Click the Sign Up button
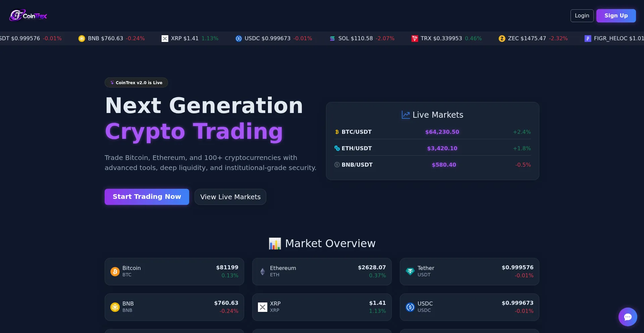 point(616,16)
